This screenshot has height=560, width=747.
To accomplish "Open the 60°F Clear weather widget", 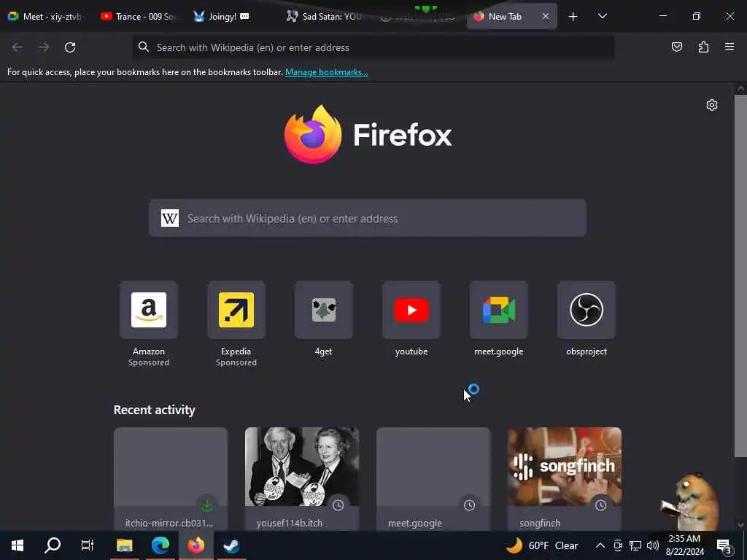I will 542,545.
